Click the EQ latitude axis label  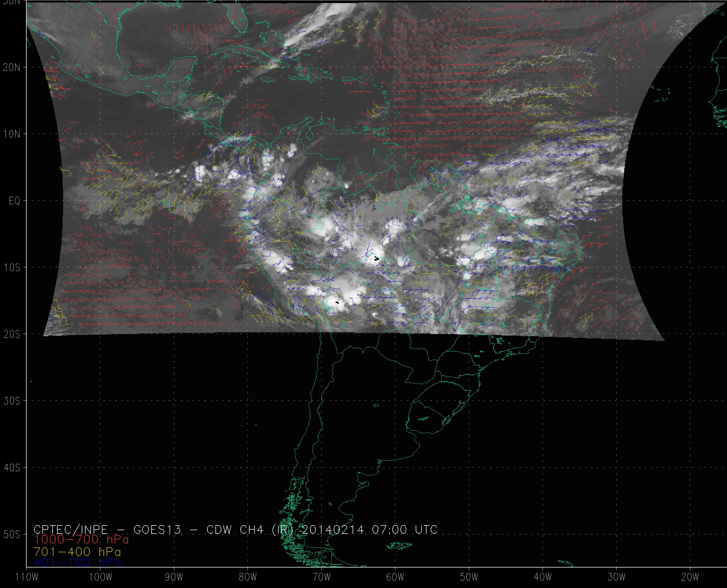click(x=15, y=201)
